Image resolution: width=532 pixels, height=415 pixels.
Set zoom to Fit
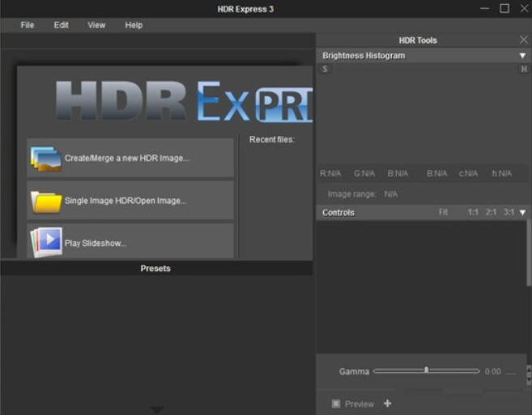443,213
